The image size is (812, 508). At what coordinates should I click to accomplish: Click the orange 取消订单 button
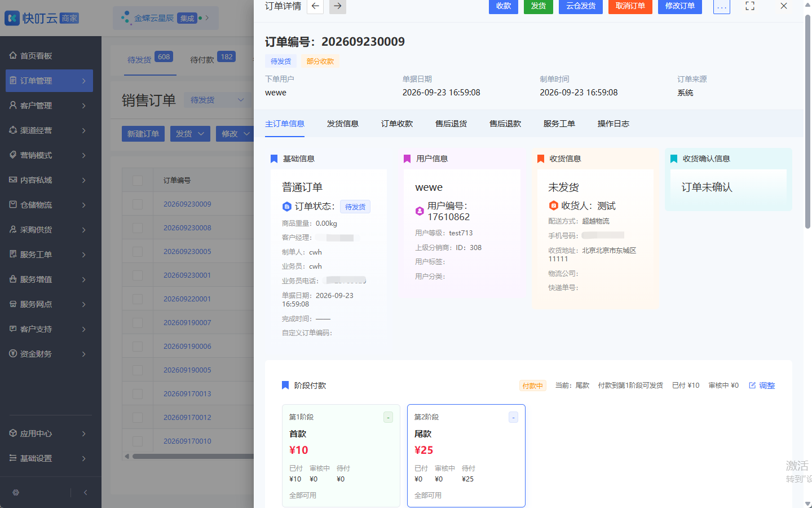[630, 6]
